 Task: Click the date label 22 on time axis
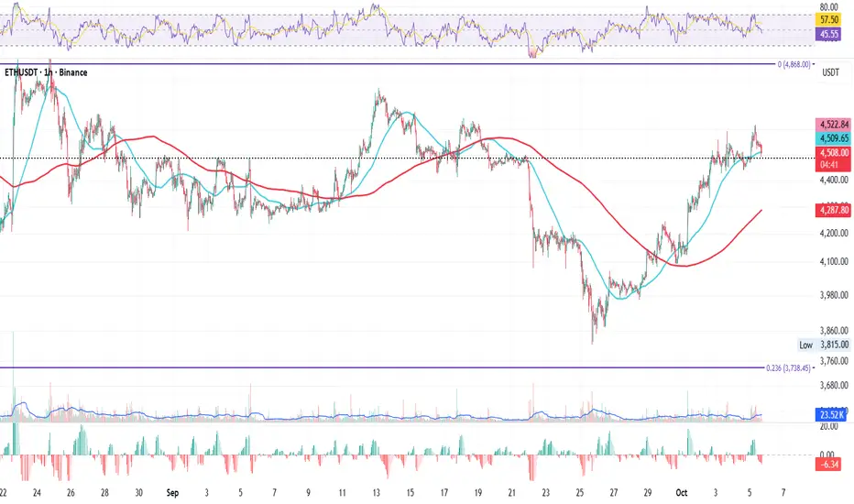(4, 493)
